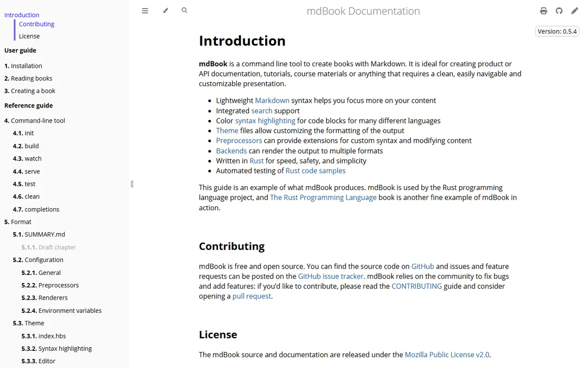Open 1. Installation chapter
Viewport: 588px width, 368px height.
click(23, 66)
